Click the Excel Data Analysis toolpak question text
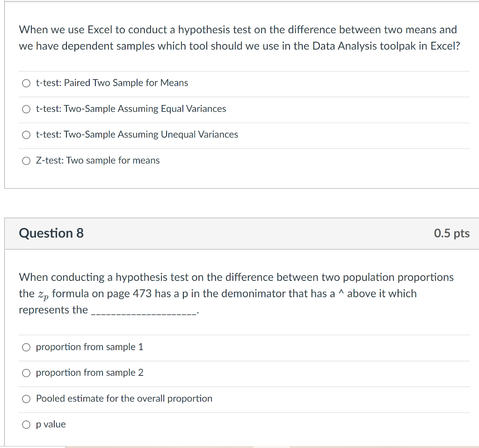This screenshot has width=479, height=448. 238,37
